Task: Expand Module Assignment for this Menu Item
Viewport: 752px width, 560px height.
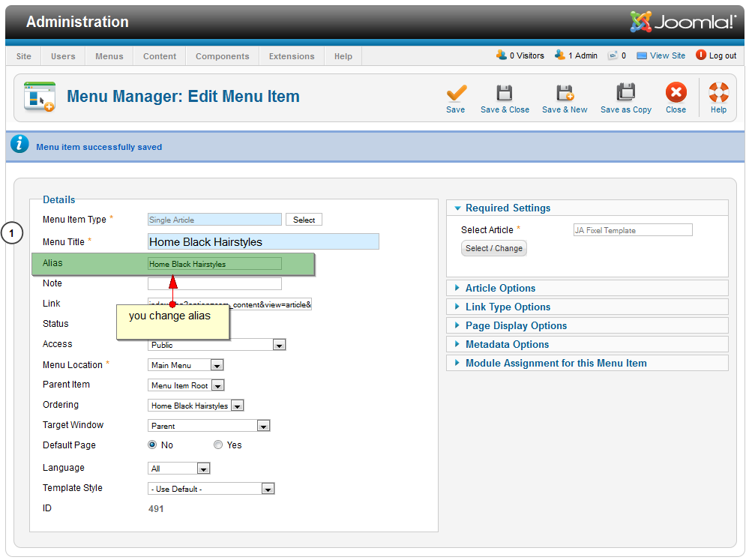Action: pyautogui.click(x=587, y=363)
